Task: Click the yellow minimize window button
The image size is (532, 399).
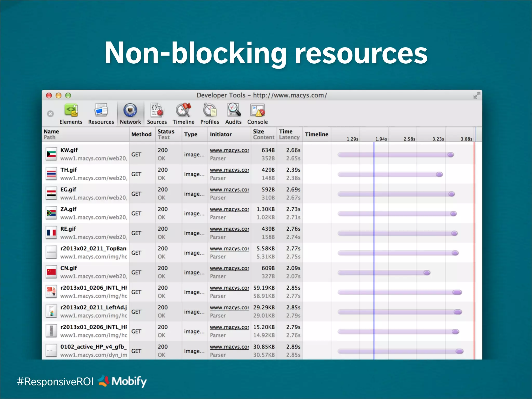Action: point(58,96)
